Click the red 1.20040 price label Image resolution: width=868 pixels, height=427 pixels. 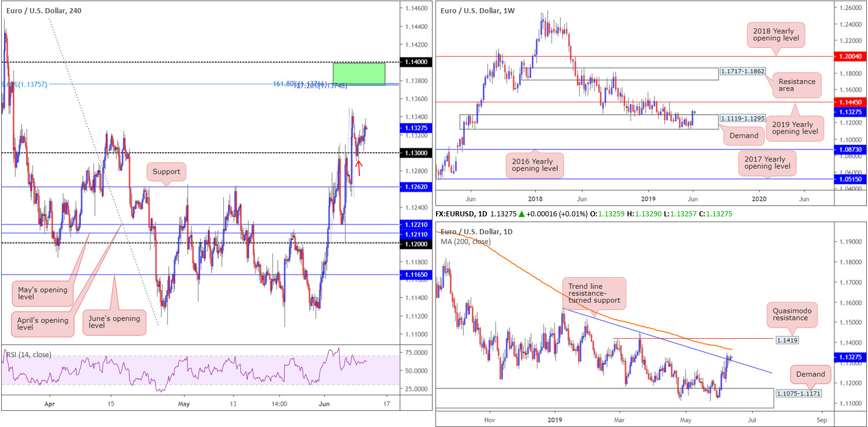850,57
